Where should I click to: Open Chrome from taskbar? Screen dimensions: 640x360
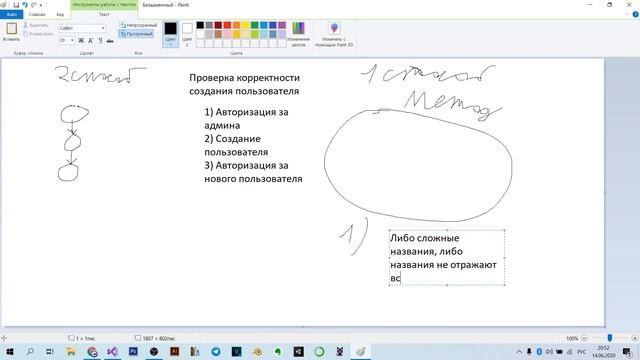click(x=92, y=351)
